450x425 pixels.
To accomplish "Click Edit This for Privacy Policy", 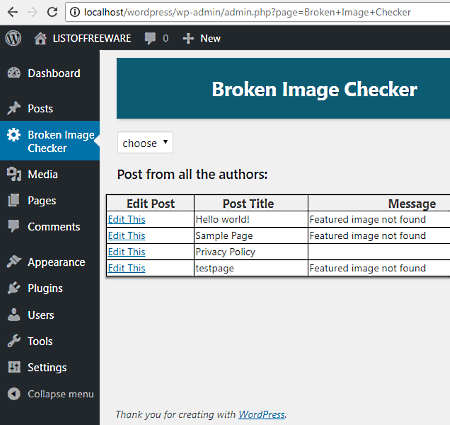I will pyautogui.click(x=127, y=252).
